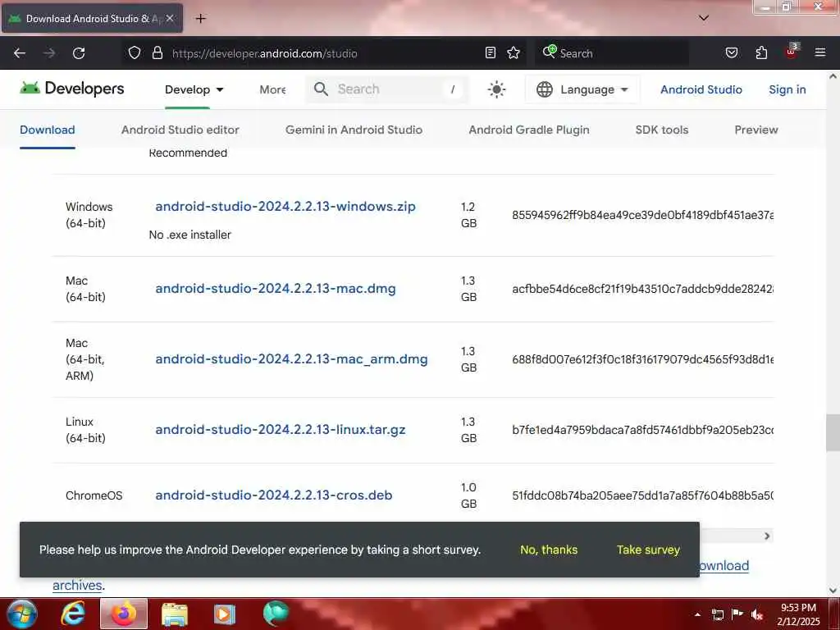Click the 'No .exe installer' note
The height and width of the screenshot is (630, 840).
pos(190,235)
